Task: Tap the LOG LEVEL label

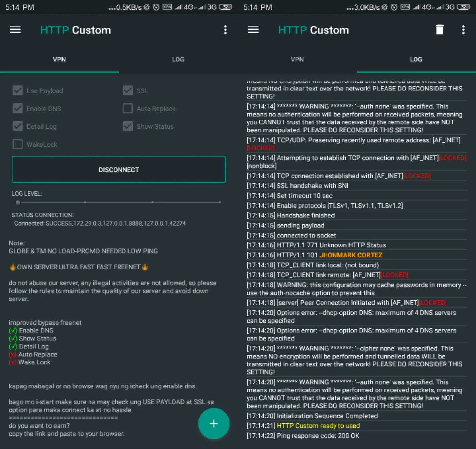Action: tap(27, 194)
